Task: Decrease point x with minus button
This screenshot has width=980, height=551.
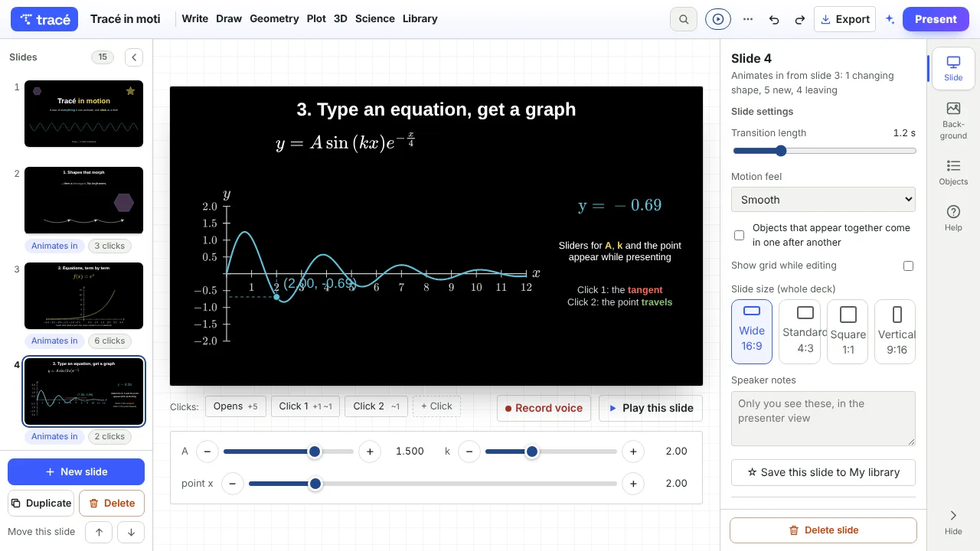Action: (x=233, y=484)
